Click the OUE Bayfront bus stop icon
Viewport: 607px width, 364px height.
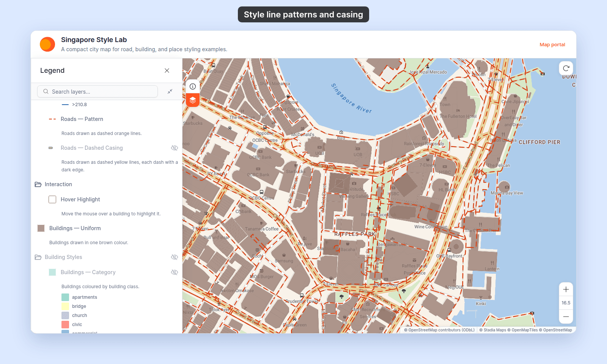pyautogui.click(x=449, y=250)
